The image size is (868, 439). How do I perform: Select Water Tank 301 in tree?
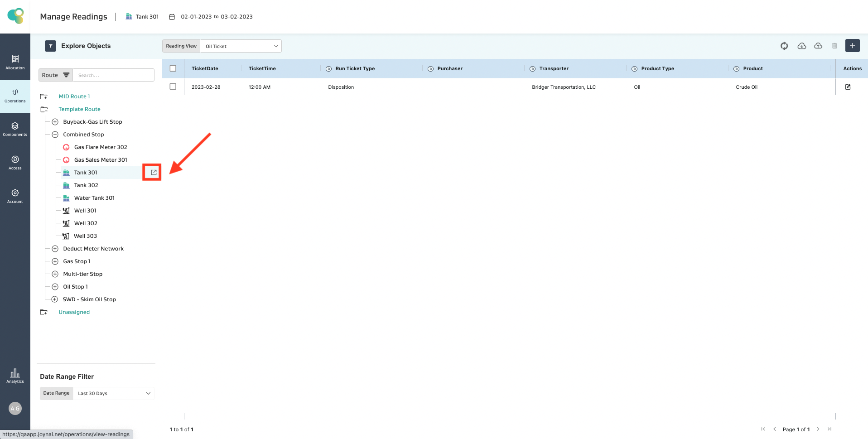[x=94, y=198]
